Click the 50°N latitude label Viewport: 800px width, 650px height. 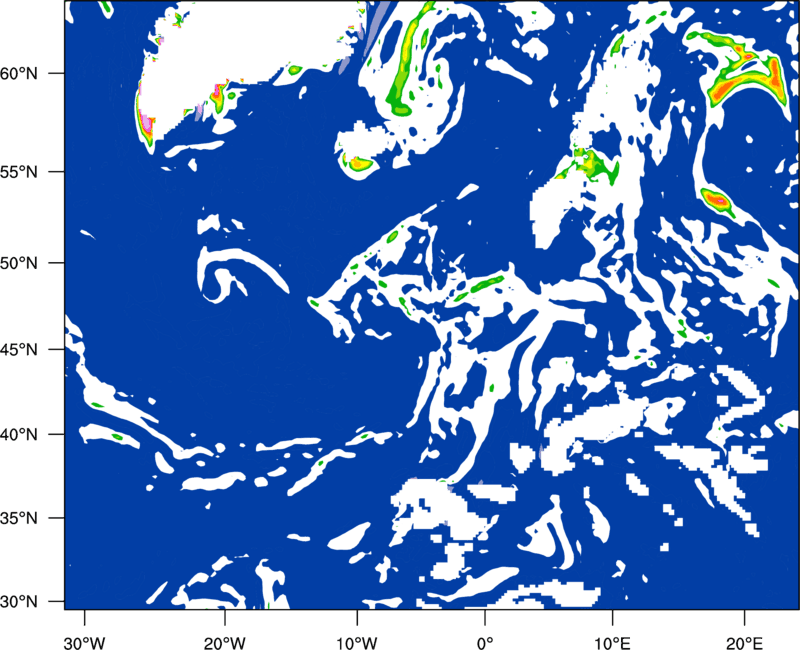(x=19, y=264)
